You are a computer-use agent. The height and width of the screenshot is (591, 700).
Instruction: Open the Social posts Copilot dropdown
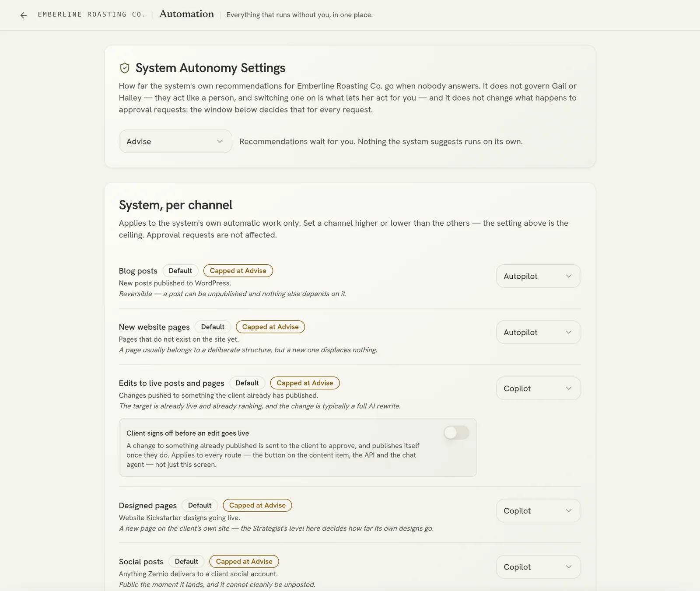(538, 567)
